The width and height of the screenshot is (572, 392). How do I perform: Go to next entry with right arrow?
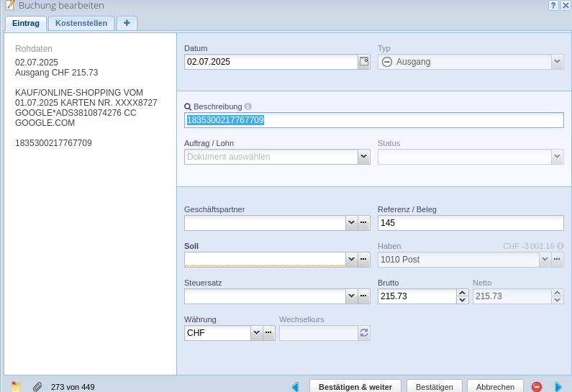(558, 387)
